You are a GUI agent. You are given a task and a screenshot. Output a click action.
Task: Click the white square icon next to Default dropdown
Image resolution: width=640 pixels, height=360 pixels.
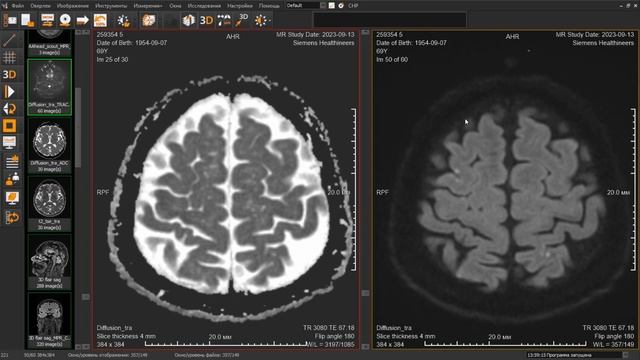pyautogui.click(x=331, y=5)
